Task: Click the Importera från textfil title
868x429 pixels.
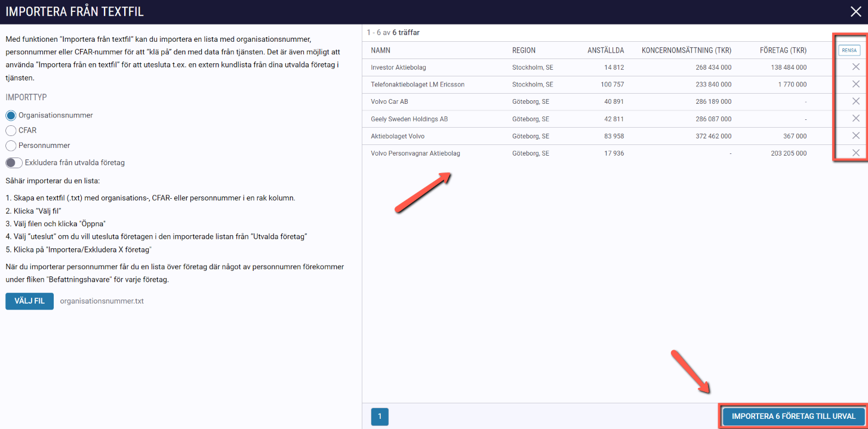Action: tap(75, 11)
